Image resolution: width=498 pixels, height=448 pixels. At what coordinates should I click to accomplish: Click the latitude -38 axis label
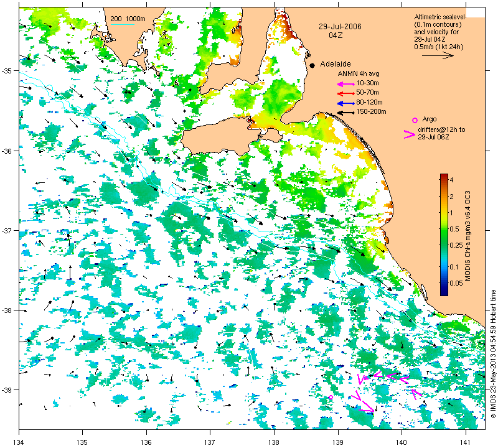pos(7,310)
